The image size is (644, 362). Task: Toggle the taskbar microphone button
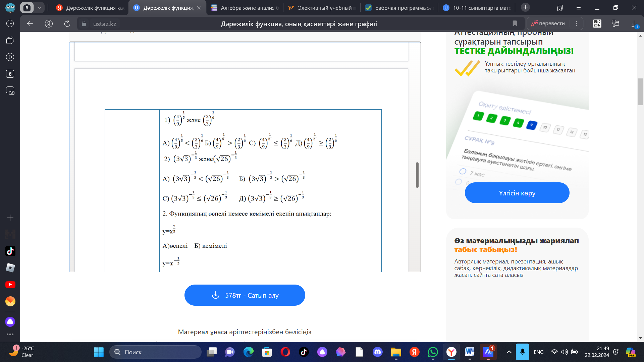tap(522, 352)
